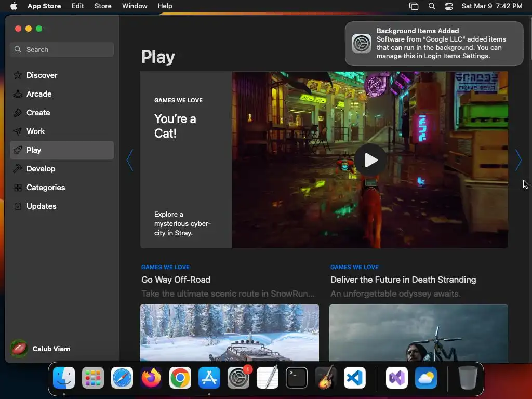532x399 pixels.
Task: Open the Develop hammer icon
Action: [18, 169]
